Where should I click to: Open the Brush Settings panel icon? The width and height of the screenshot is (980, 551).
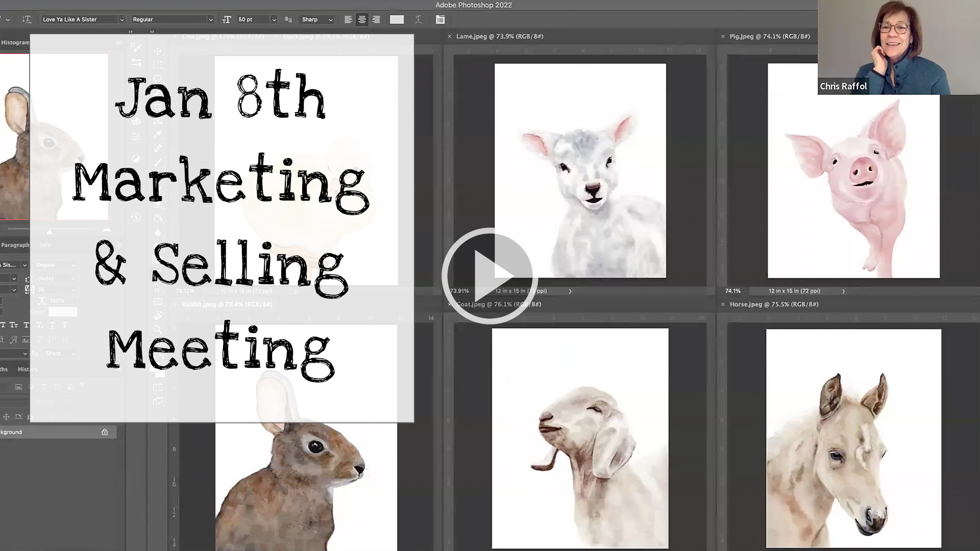[136, 47]
